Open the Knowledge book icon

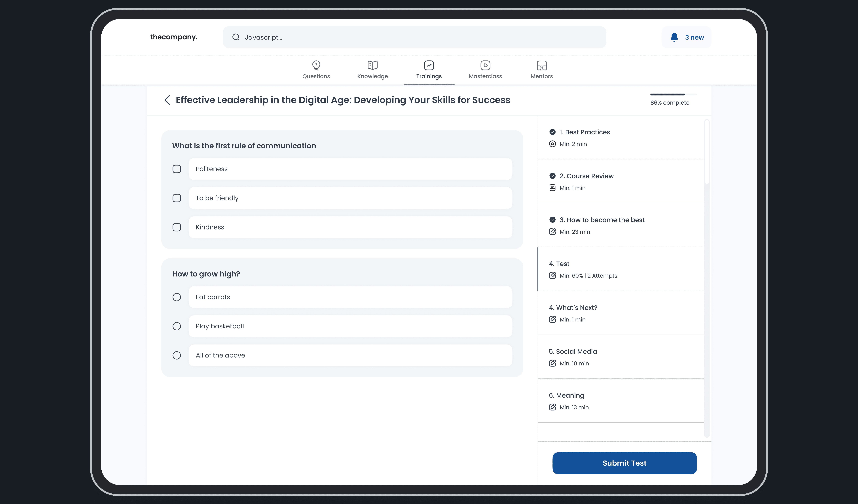(372, 65)
